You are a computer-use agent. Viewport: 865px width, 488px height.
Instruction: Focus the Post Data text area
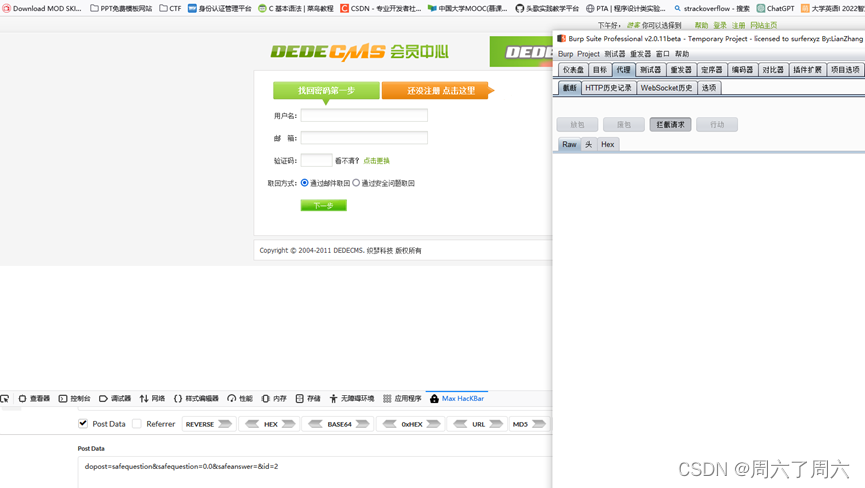[314, 472]
